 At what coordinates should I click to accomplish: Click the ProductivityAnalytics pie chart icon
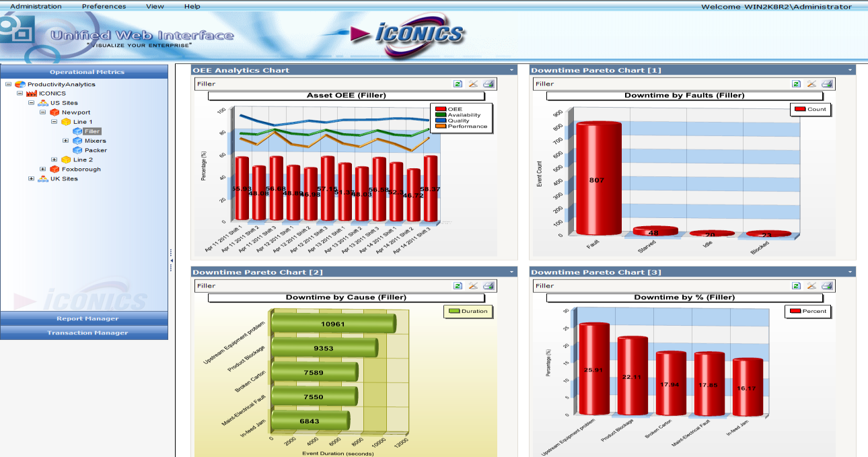click(x=20, y=84)
